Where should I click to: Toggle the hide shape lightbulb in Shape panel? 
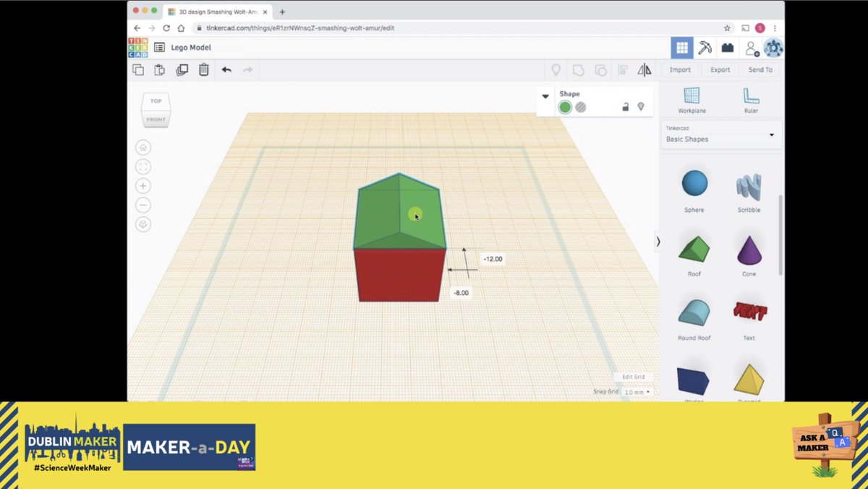(x=641, y=107)
